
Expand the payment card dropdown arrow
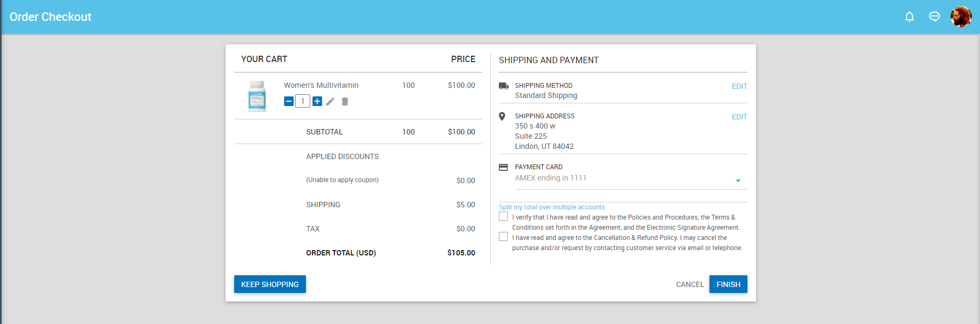(738, 180)
